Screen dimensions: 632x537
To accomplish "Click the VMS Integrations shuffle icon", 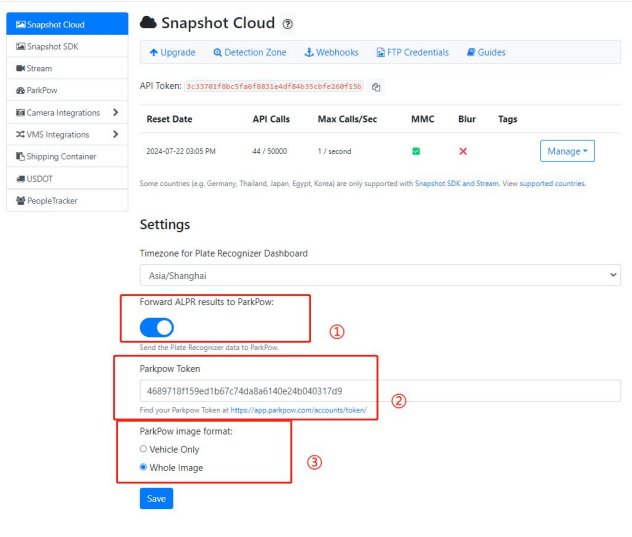I will [x=21, y=134].
